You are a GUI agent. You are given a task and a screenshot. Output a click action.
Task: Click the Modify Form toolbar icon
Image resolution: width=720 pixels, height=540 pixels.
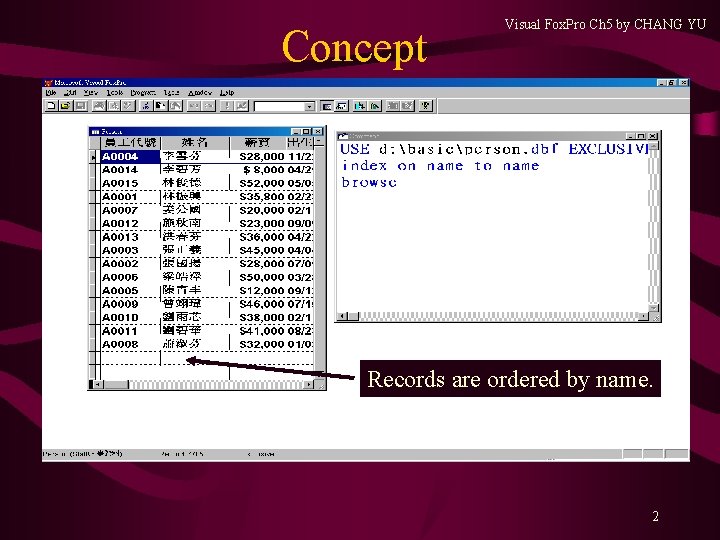point(242,106)
